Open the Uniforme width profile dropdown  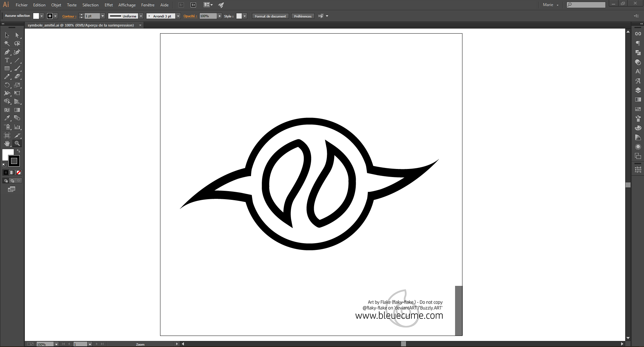[141, 16]
